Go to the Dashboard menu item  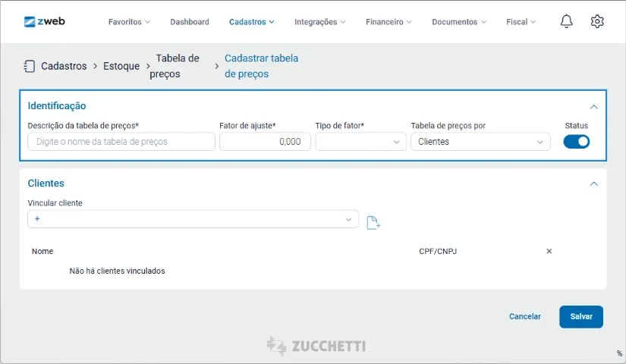(189, 22)
